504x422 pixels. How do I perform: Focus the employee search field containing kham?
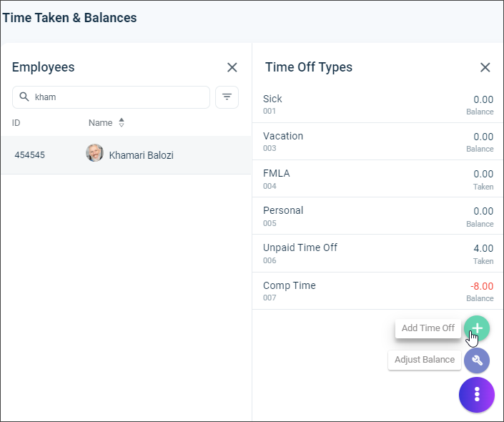tap(111, 97)
